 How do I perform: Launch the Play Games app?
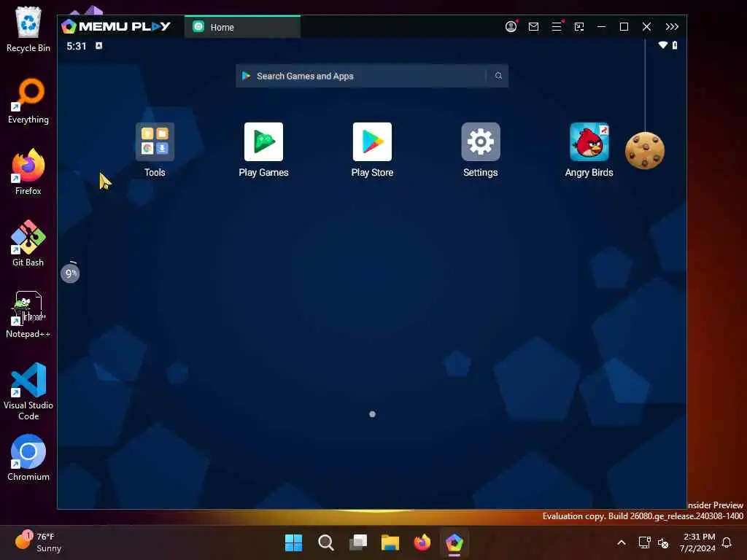(x=263, y=142)
